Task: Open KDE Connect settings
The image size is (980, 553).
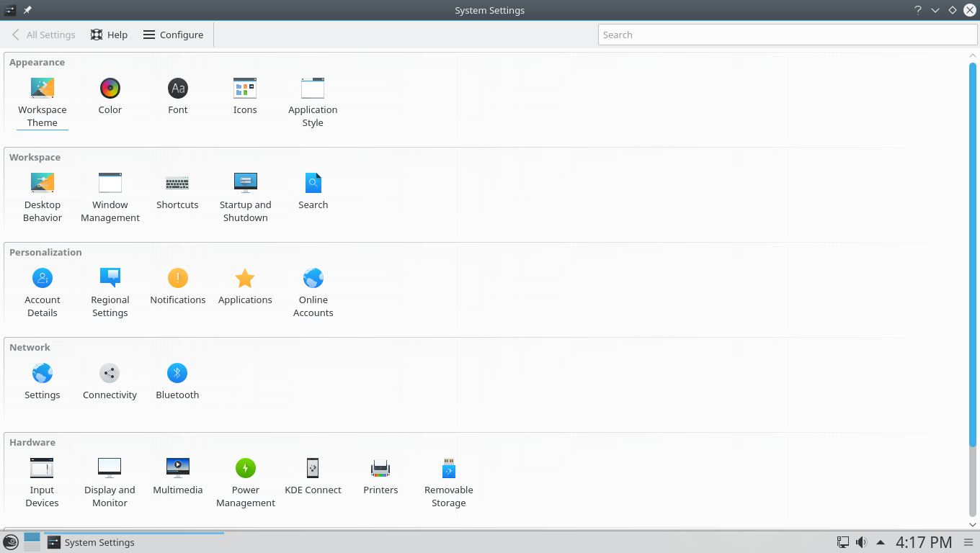Action: coord(313,477)
